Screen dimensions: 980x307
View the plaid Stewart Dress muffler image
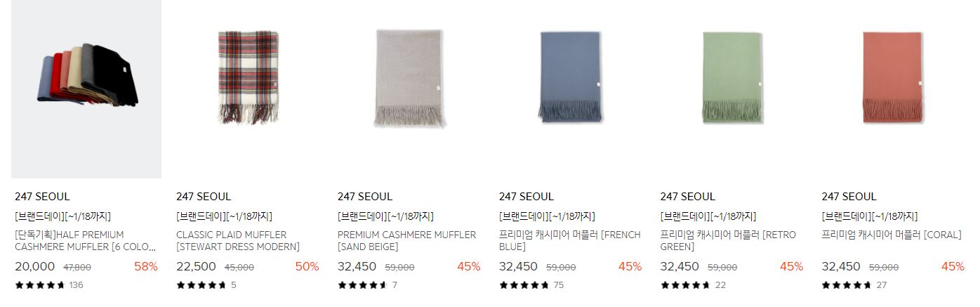248,89
